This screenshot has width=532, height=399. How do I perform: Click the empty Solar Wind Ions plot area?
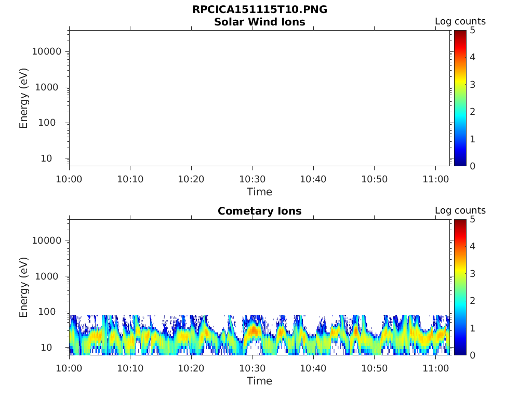260,98
